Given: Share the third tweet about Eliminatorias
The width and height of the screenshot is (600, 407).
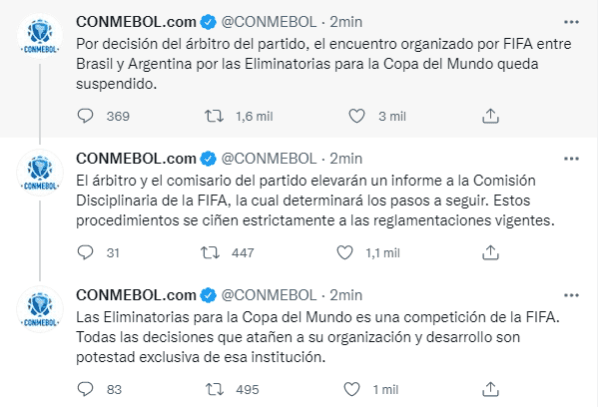Looking at the screenshot, I should 489,388.
